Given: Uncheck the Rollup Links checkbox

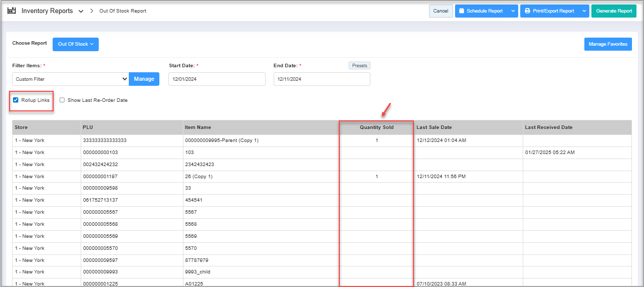Looking at the screenshot, I should (x=16, y=100).
